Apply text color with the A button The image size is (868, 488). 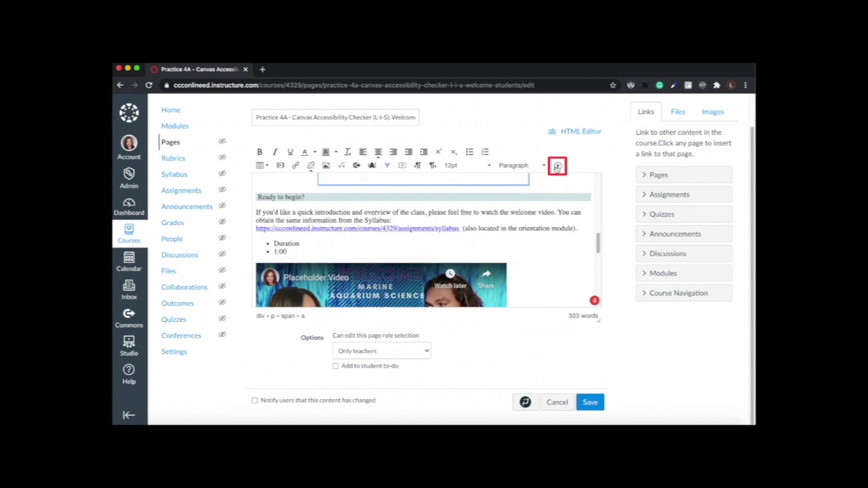[x=304, y=152]
